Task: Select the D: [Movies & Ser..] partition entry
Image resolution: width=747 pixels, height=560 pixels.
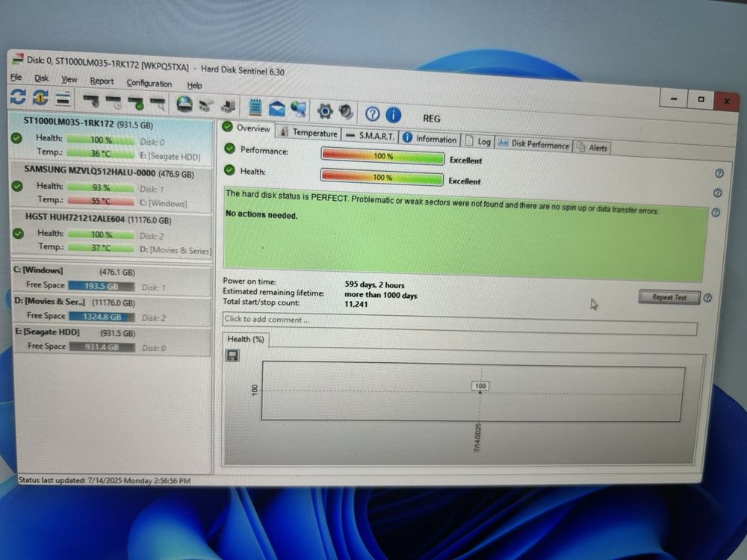Action: click(x=113, y=310)
